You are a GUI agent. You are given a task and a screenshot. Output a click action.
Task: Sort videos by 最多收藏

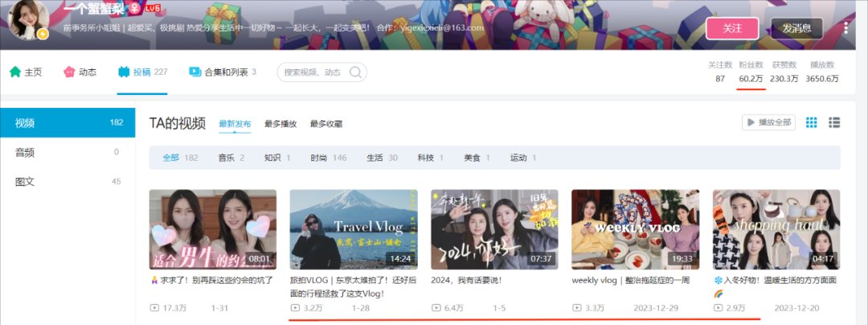click(325, 124)
